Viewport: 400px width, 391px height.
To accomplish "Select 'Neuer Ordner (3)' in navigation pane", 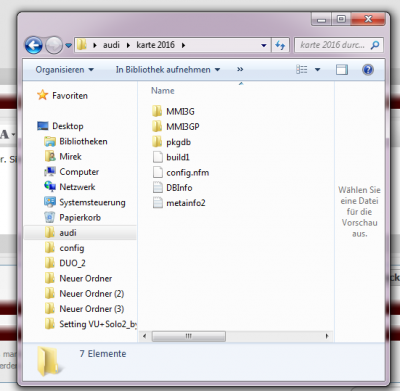I will tap(92, 309).
